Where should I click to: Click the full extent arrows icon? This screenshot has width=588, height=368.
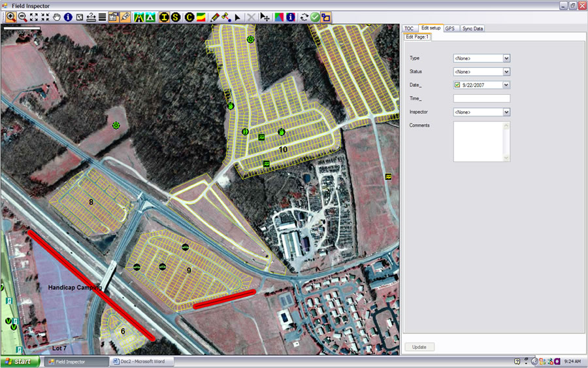coord(34,16)
